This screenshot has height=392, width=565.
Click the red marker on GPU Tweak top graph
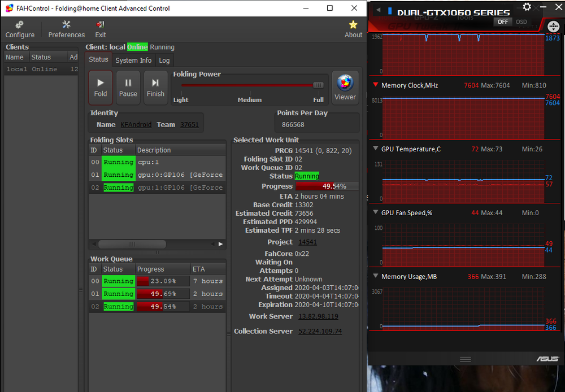click(x=401, y=37)
